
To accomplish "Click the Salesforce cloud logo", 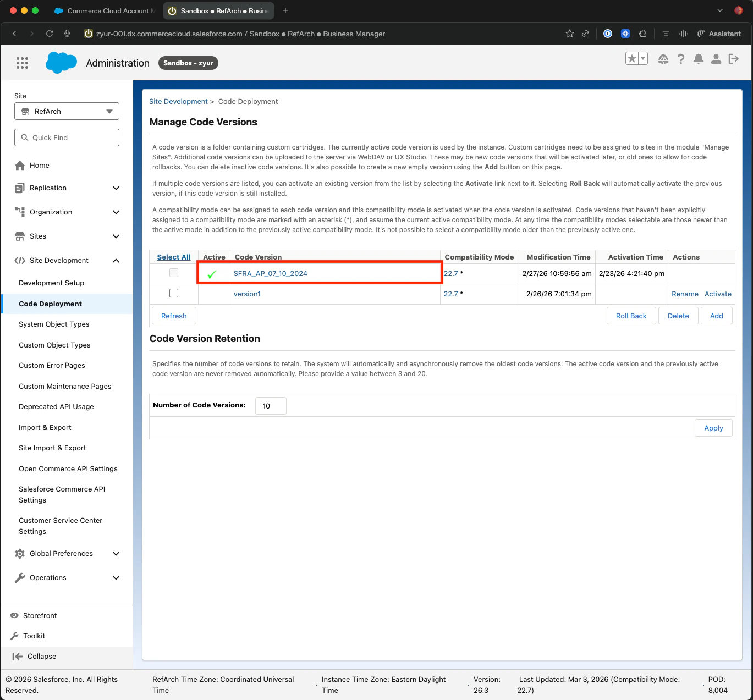I will coord(61,63).
